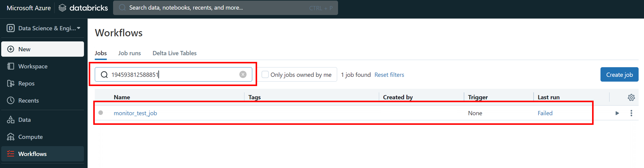Click the table settings gear icon
This screenshot has height=168, width=644.
(x=631, y=98)
